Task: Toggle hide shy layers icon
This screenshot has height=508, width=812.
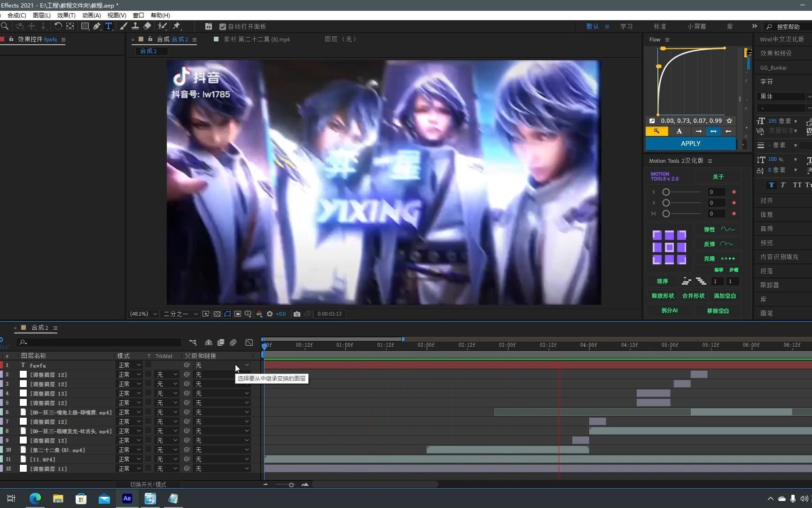Action: tap(208, 342)
